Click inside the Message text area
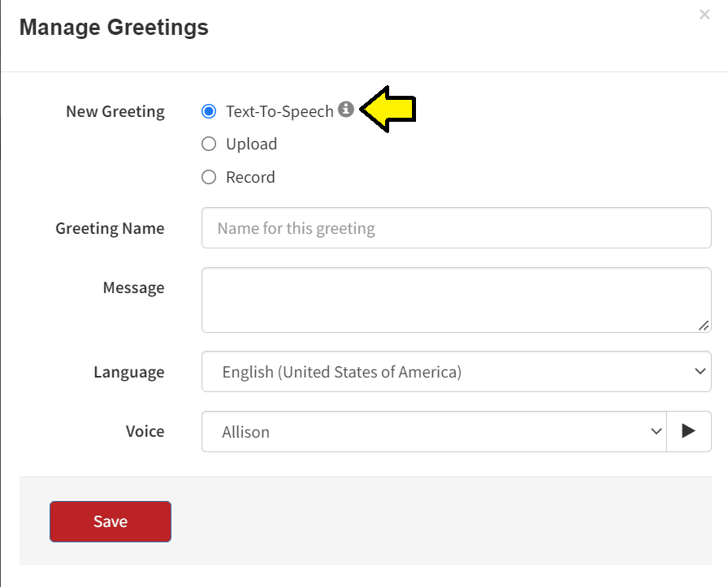The height and width of the screenshot is (587, 728). (x=457, y=300)
